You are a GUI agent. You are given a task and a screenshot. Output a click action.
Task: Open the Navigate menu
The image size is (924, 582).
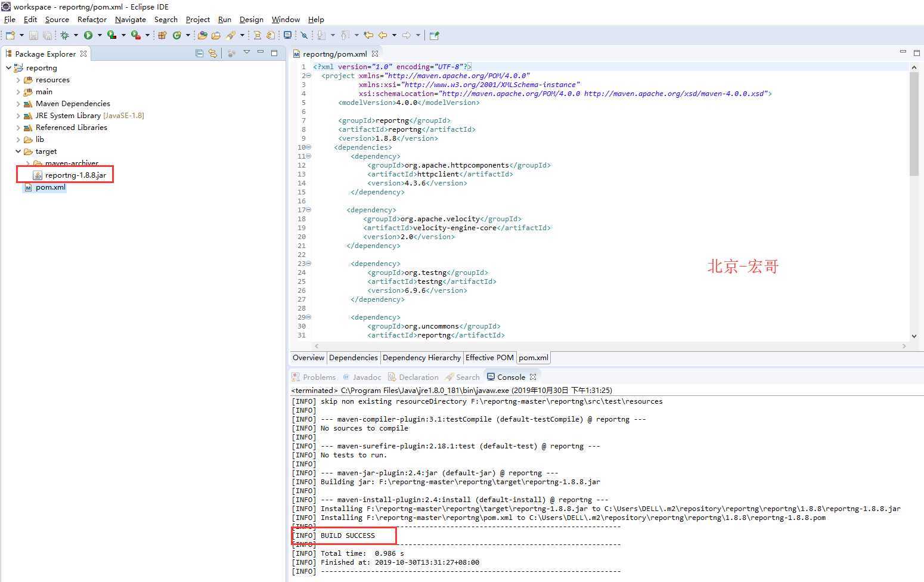click(x=131, y=19)
